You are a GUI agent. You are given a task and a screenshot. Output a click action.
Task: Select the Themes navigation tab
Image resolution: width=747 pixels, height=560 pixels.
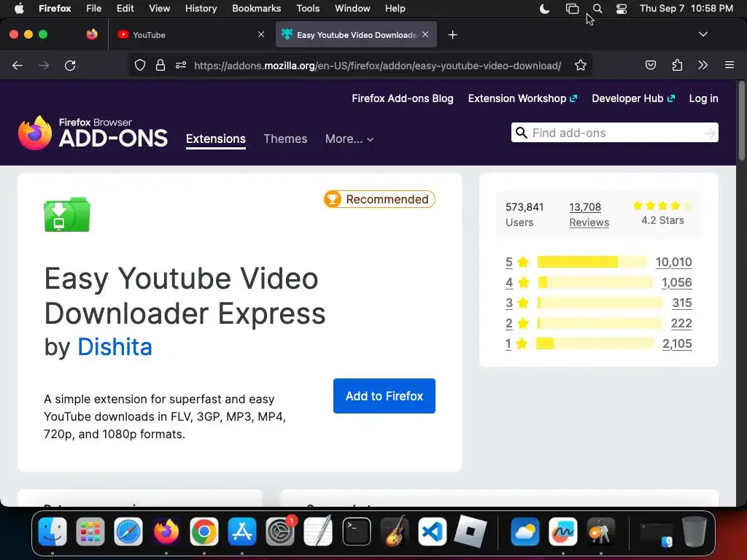click(x=285, y=139)
